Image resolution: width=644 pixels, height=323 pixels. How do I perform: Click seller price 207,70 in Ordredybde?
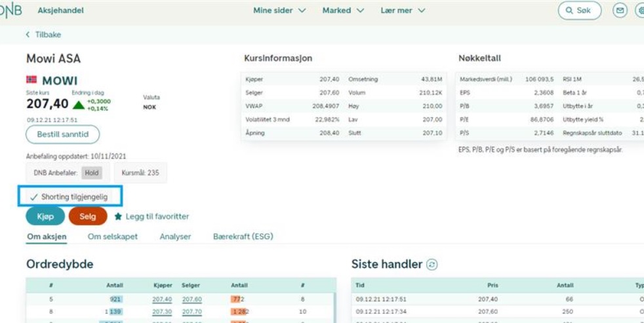pyautogui.click(x=192, y=312)
